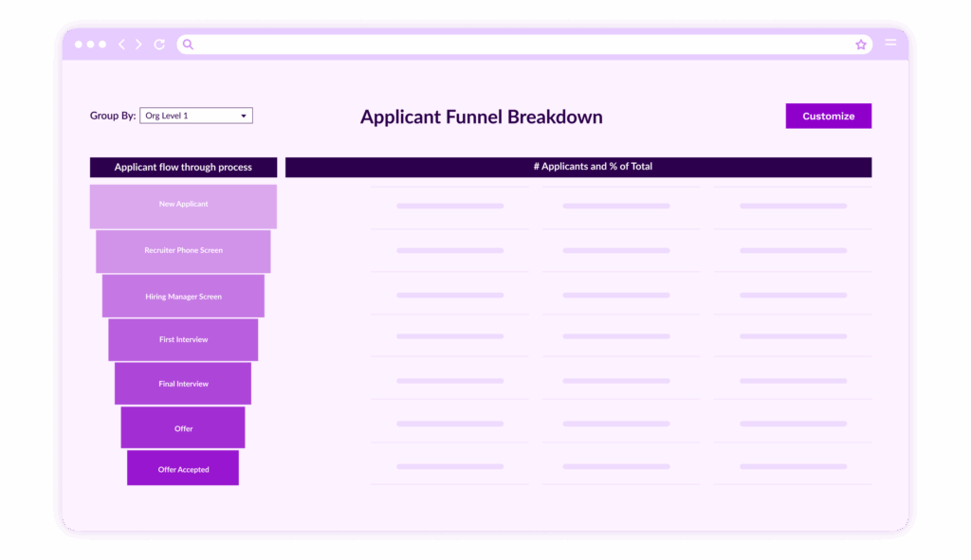Click in the browser address bar
Image resolution: width=971 pixels, height=560 pixels.
[522, 45]
